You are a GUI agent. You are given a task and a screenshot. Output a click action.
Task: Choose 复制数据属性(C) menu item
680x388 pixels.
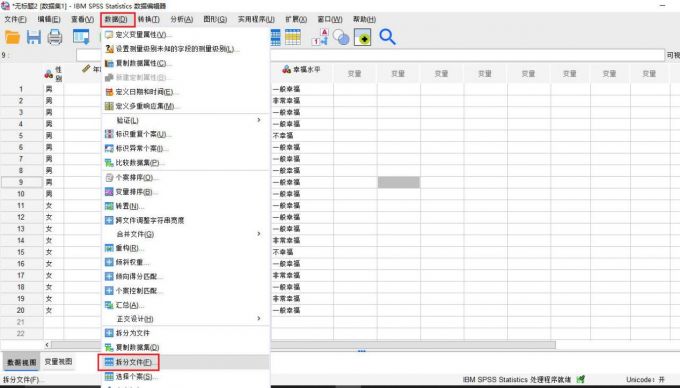186,63
